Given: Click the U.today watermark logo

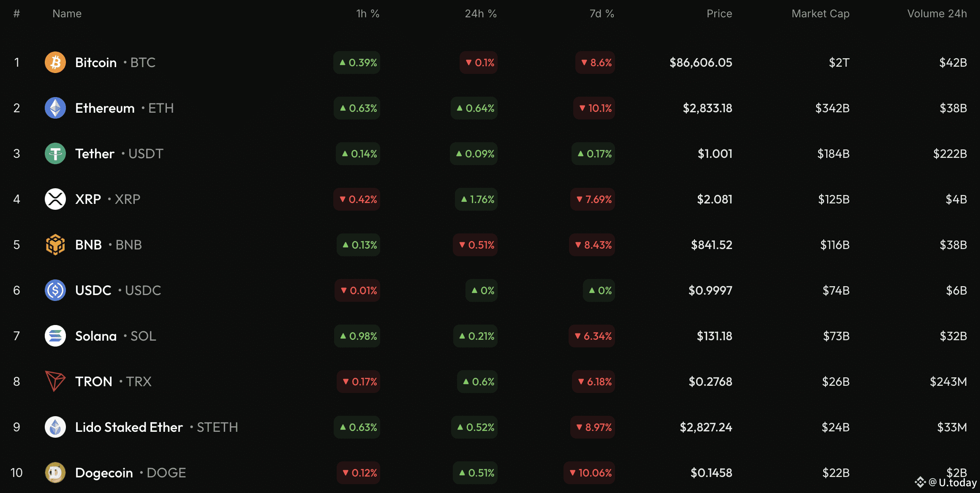Looking at the screenshot, I should tap(945, 482).
